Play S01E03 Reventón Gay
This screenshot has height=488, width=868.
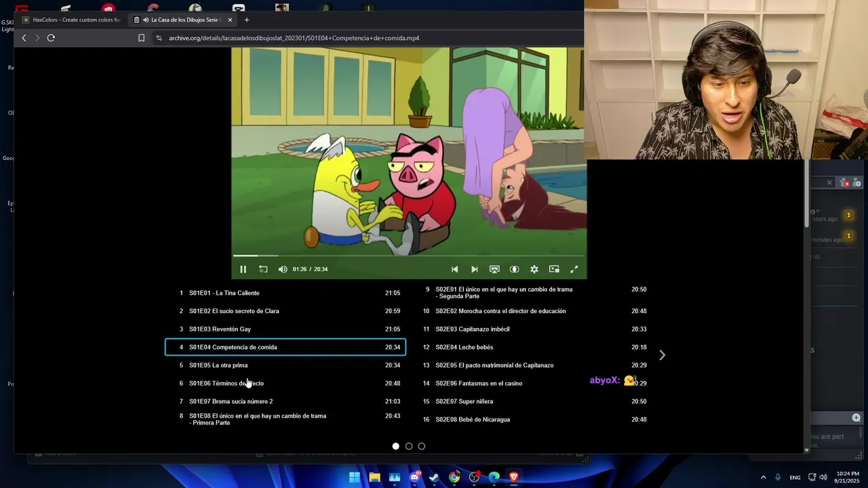coord(285,329)
